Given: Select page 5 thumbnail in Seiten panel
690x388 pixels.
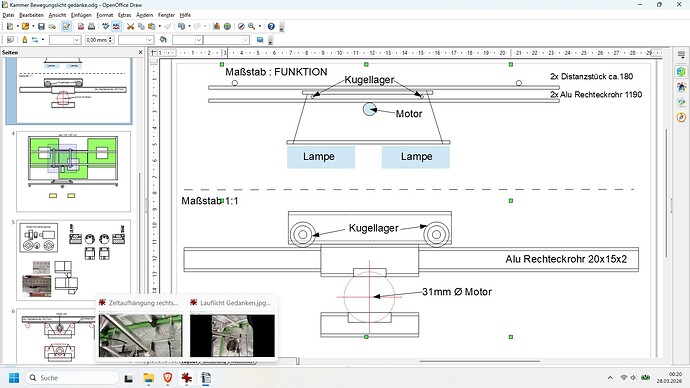Looking at the screenshot, I should click(x=73, y=260).
